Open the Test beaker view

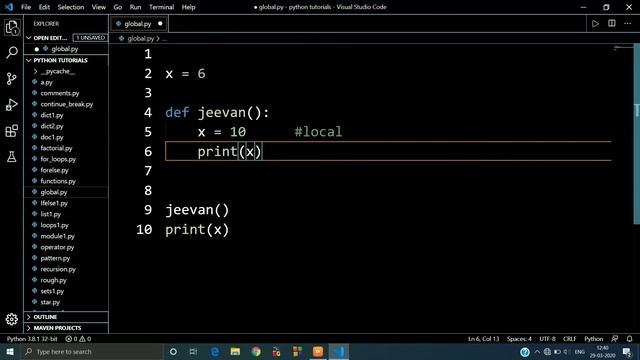coord(12,156)
